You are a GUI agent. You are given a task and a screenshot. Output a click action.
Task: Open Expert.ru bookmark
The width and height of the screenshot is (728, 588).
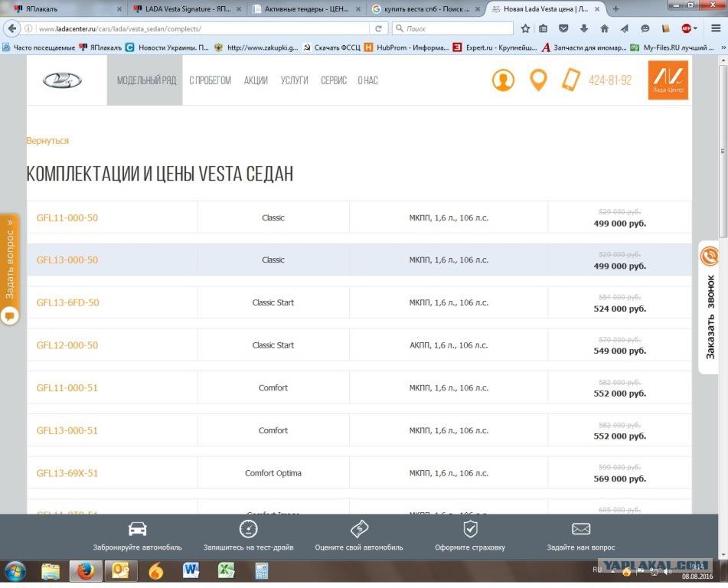495,47
